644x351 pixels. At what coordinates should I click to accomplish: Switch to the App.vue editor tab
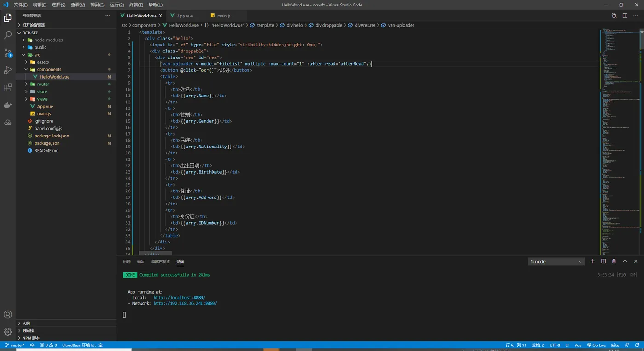coord(184,16)
